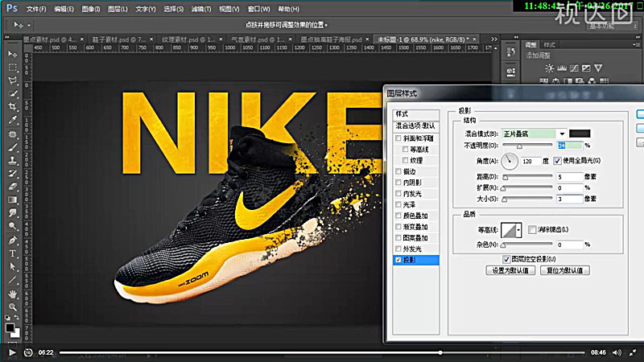644x362 pixels.
Task: Enable the 颜色叠加 style checkbox
Action: coord(398,216)
